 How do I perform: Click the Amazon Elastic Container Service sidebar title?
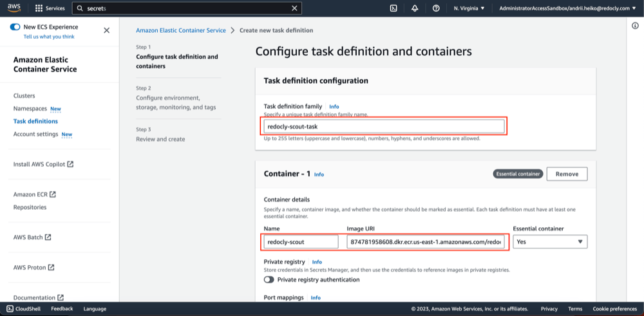[45, 64]
